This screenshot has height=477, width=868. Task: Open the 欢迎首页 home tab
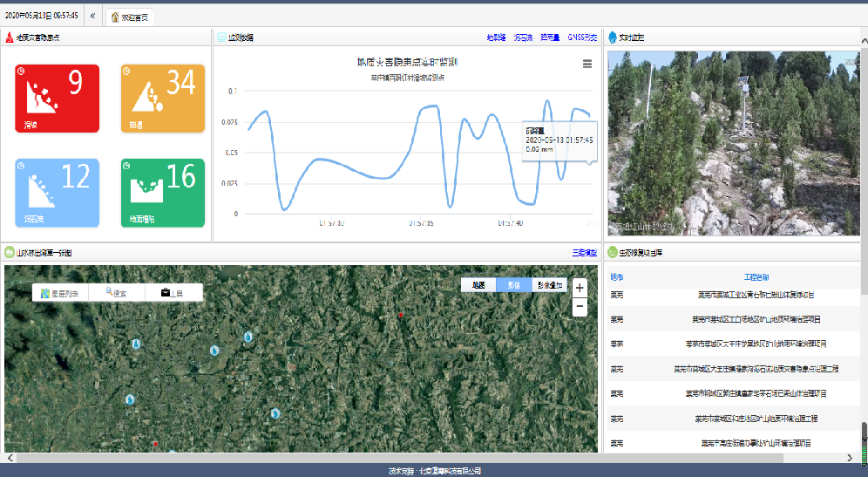click(130, 17)
